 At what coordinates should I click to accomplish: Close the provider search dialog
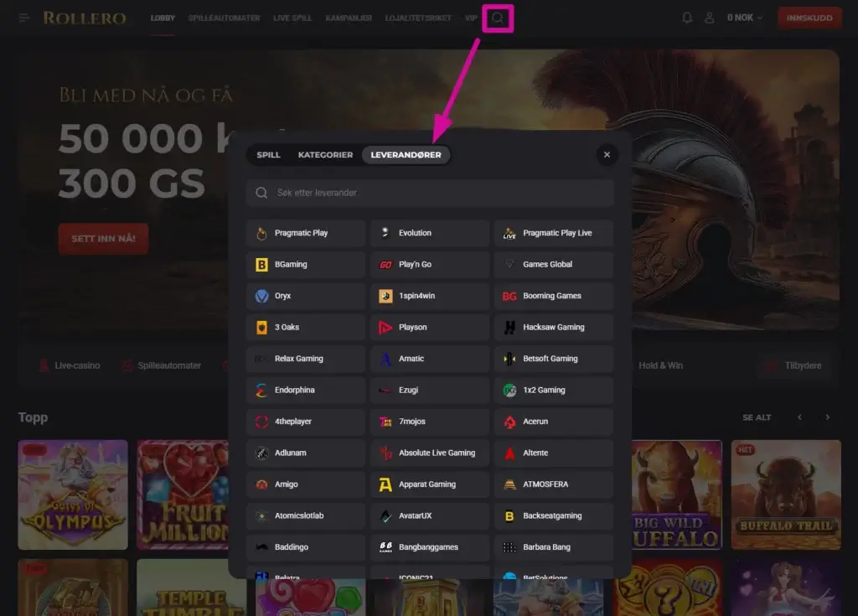tap(607, 155)
